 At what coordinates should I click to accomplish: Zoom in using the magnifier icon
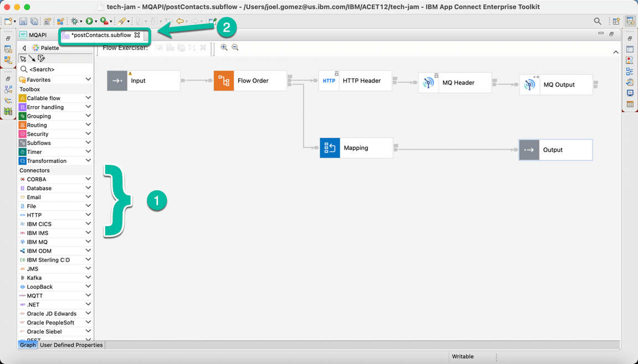(x=225, y=47)
